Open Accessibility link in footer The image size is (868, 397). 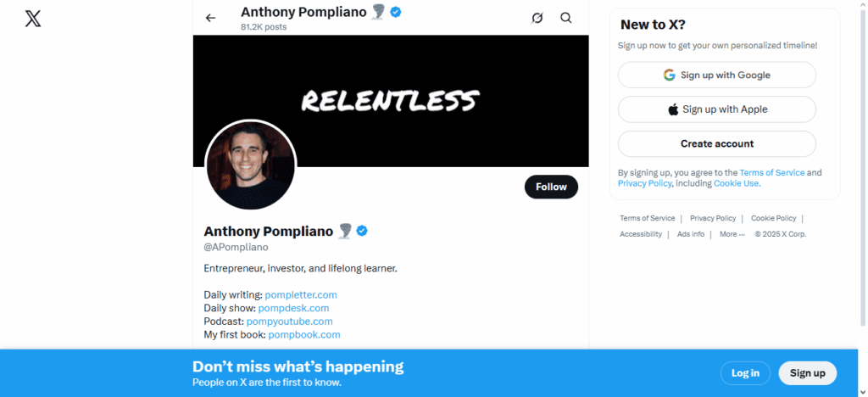[641, 234]
